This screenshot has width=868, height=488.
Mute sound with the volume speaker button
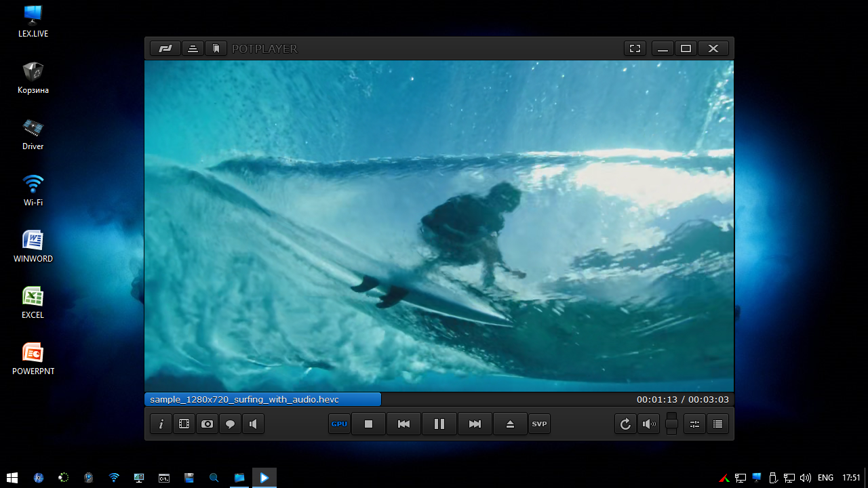click(649, 424)
